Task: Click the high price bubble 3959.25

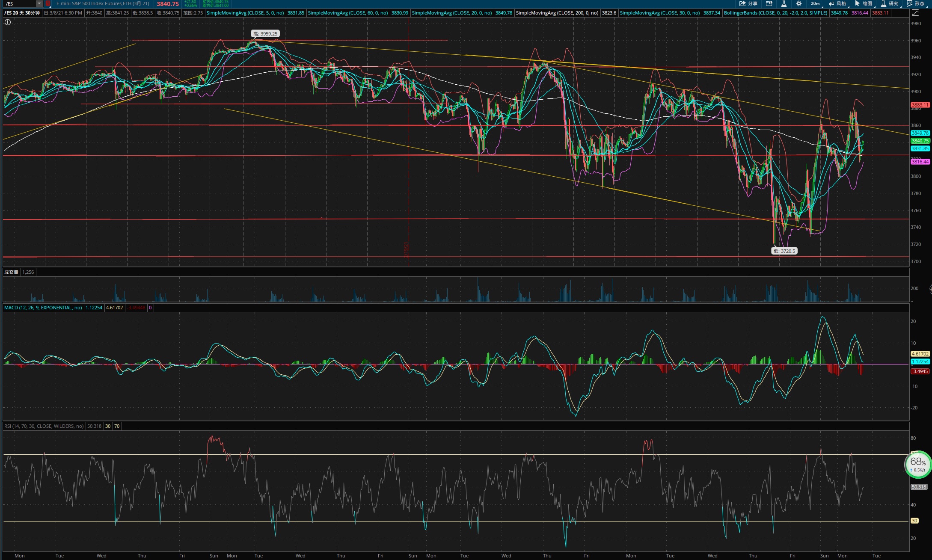Action: coord(265,34)
